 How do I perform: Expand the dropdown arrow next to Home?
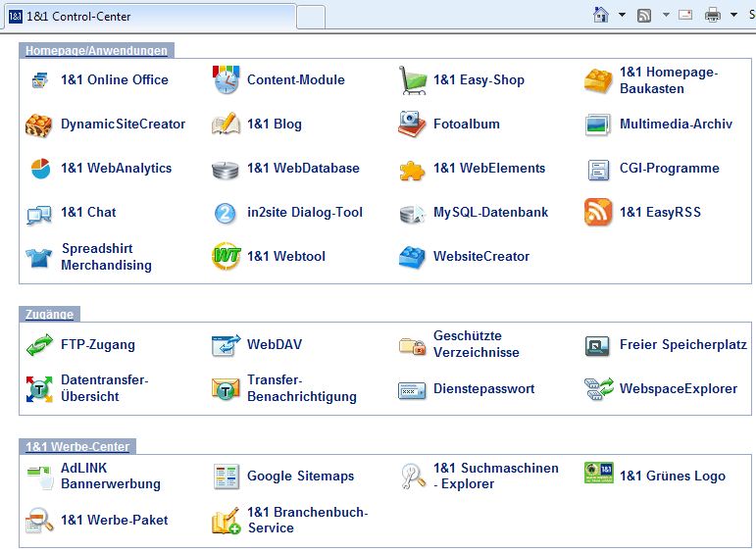pos(622,16)
